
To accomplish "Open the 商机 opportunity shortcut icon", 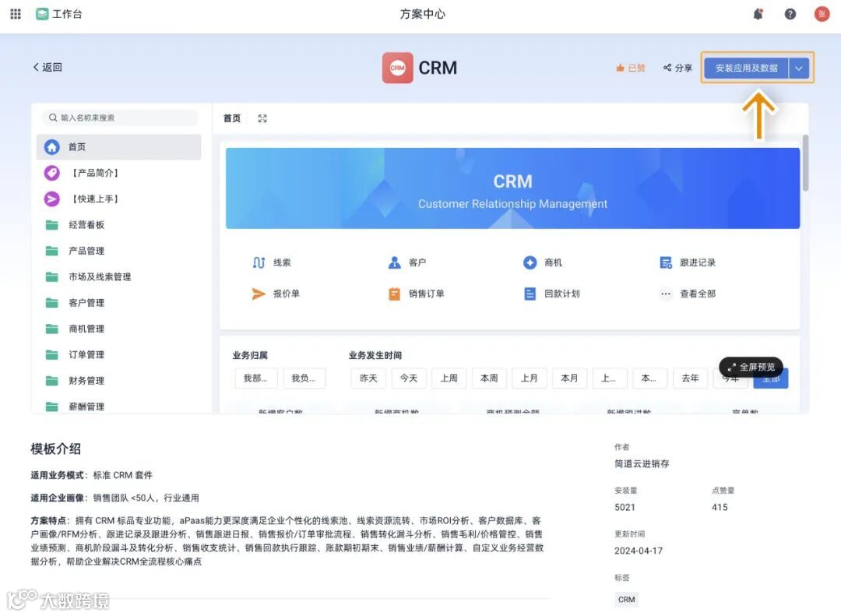I will tap(530, 262).
